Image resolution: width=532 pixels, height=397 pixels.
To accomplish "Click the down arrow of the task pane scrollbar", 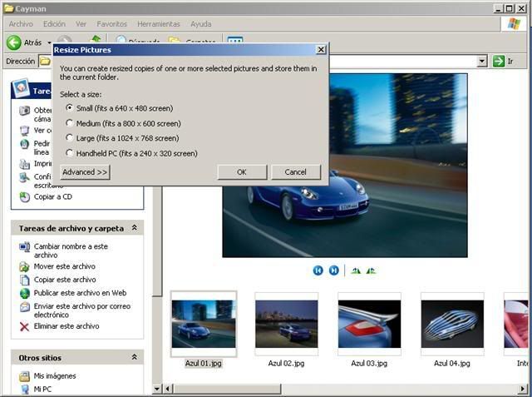I will click(x=157, y=389).
